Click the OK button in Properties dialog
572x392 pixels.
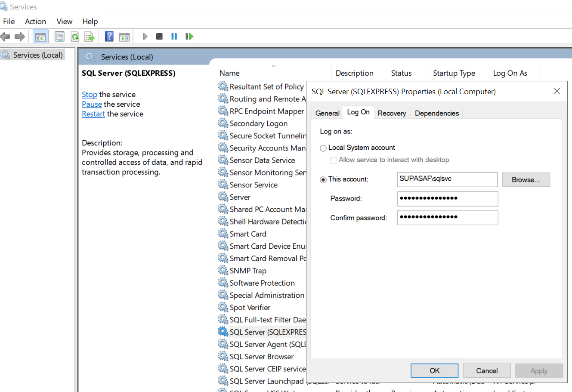(x=434, y=370)
